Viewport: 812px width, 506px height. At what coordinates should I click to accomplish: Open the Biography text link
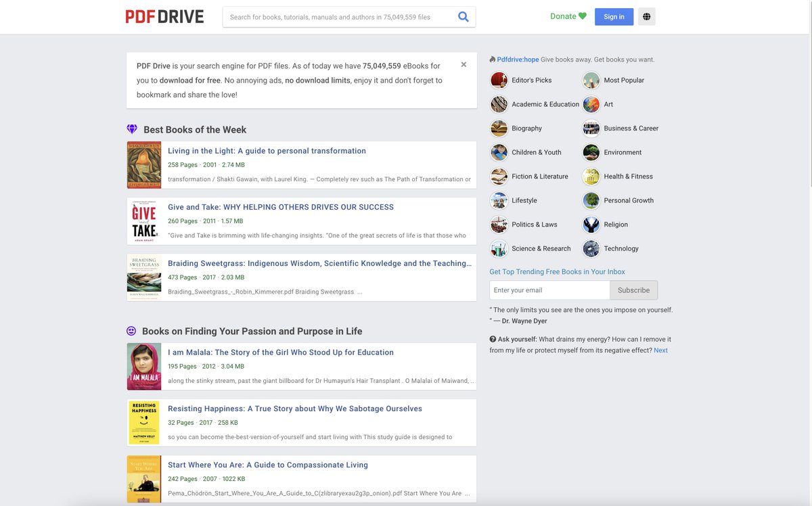point(527,129)
